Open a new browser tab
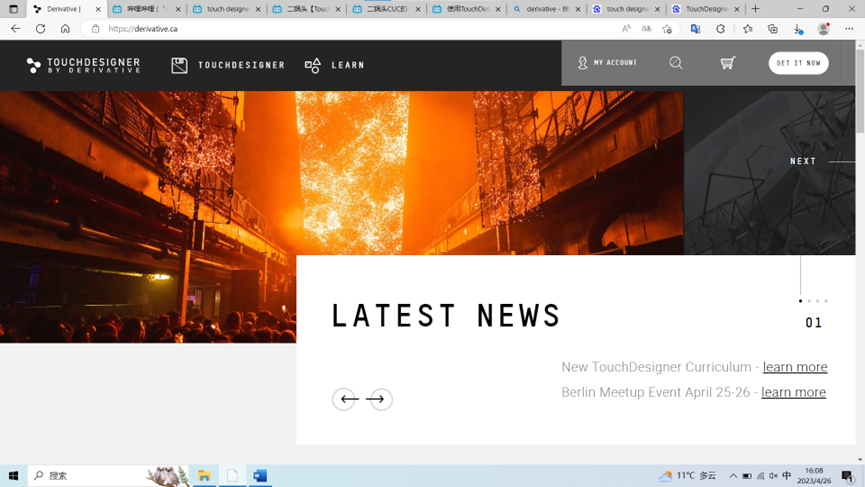This screenshot has height=487, width=865. click(x=755, y=9)
